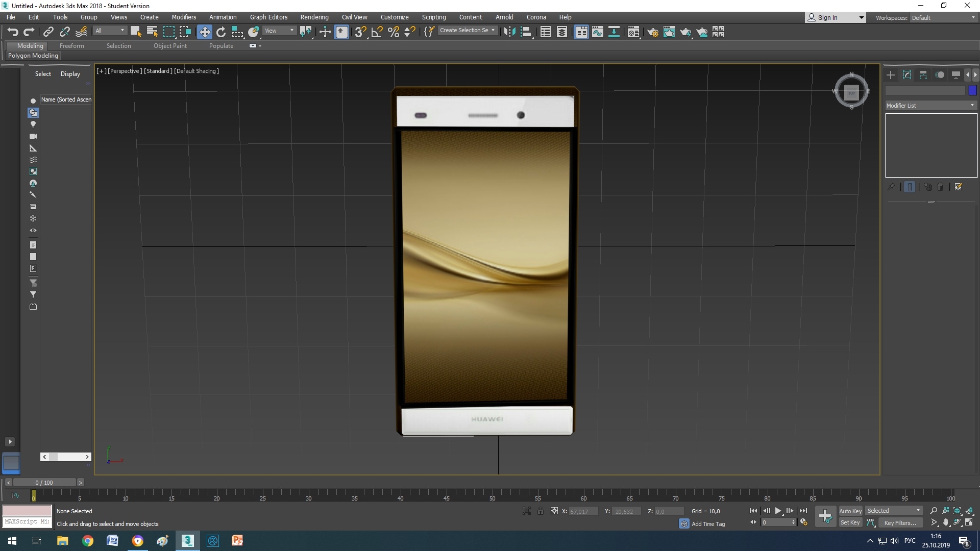Open the Curve Editor icon
Viewport: 980px width, 551px height.
pyautogui.click(x=597, y=32)
